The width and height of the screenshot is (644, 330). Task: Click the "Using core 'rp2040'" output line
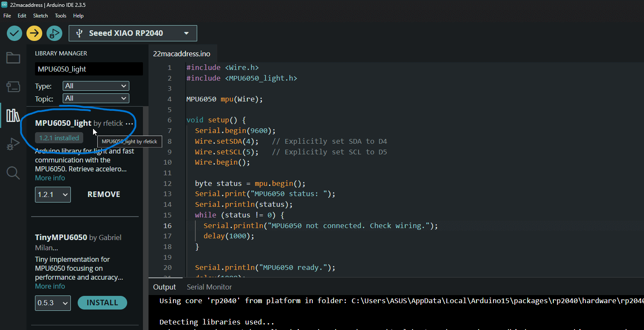pyautogui.click(x=401, y=301)
